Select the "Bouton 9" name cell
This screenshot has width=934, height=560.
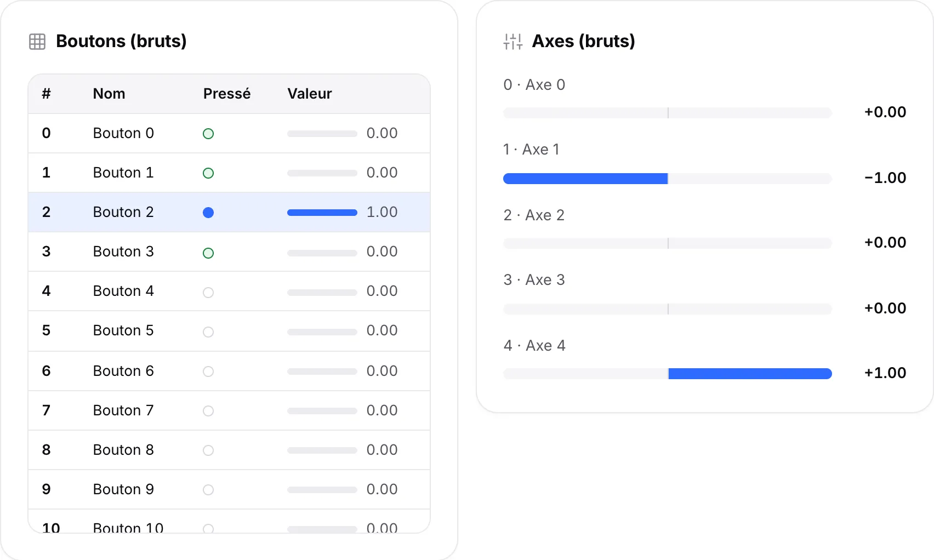tap(123, 489)
